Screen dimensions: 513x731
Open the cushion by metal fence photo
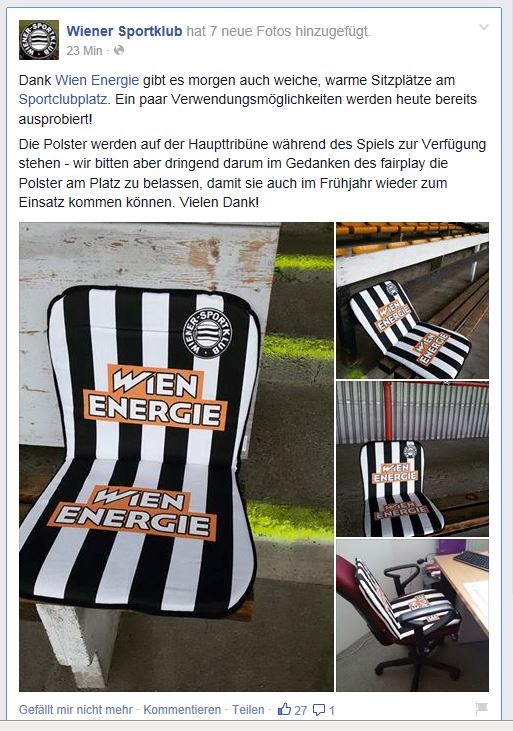(413, 459)
